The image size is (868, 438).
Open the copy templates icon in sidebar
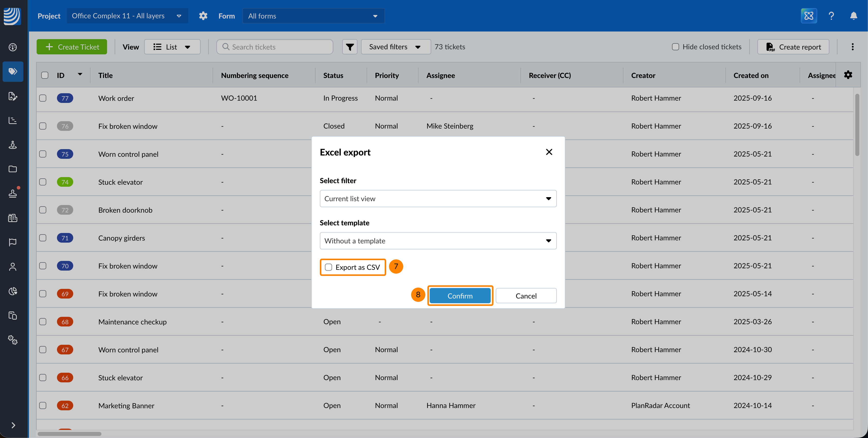13,316
